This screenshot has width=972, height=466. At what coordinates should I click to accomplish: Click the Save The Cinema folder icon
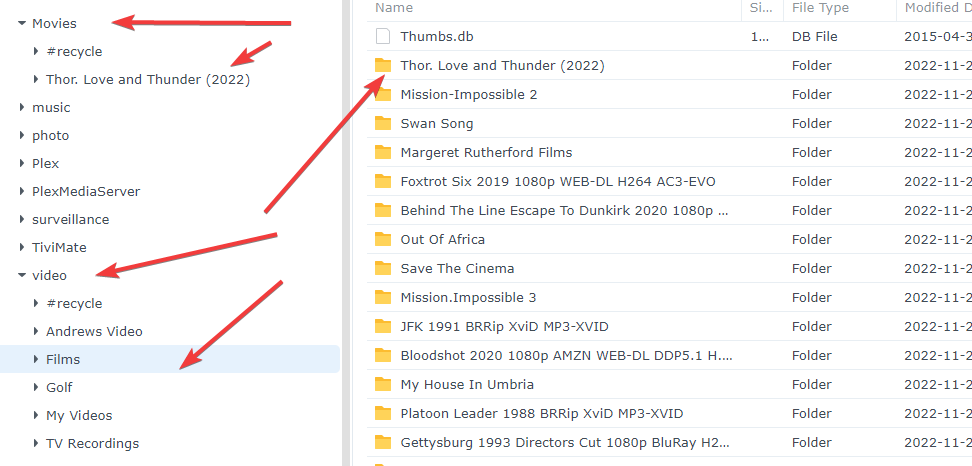[383, 268]
